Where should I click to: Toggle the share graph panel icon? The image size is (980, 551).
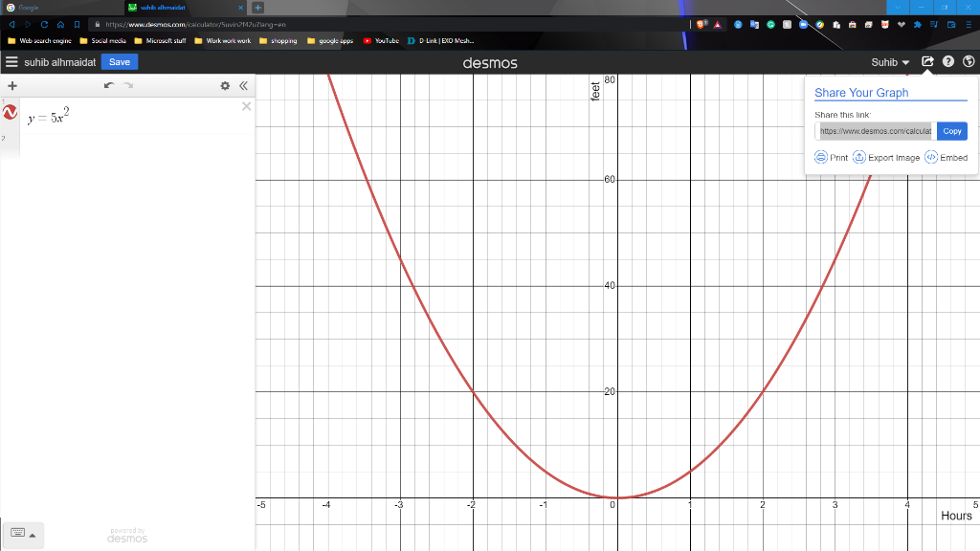pos(925,61)
